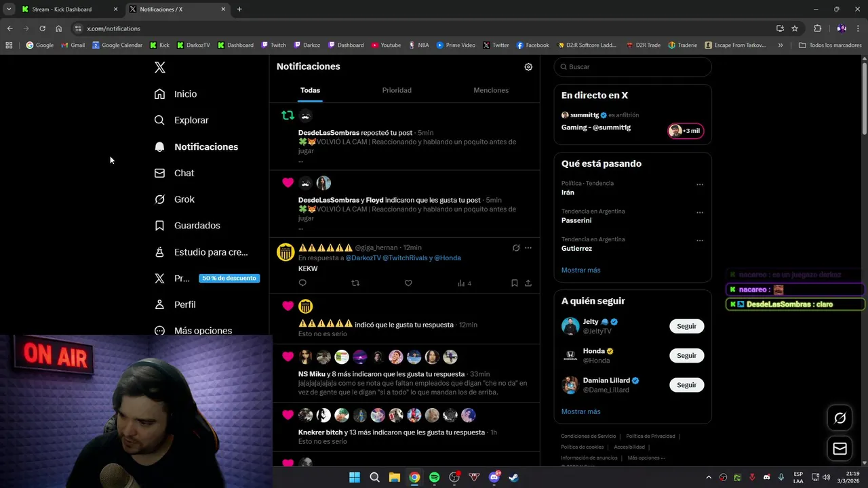Switch to Prioridad tab
868x488 pixels.
click(397, 90)
